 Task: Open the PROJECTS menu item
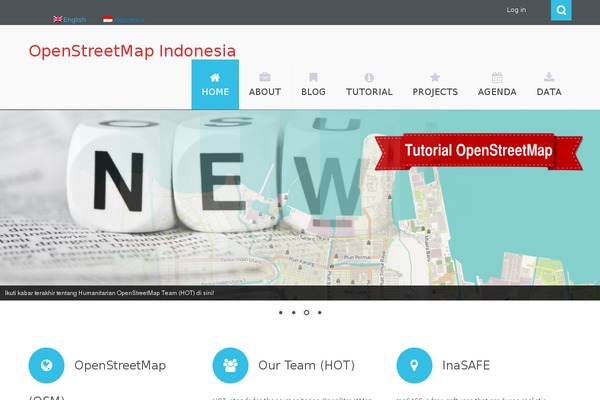[x=435, y=85]
